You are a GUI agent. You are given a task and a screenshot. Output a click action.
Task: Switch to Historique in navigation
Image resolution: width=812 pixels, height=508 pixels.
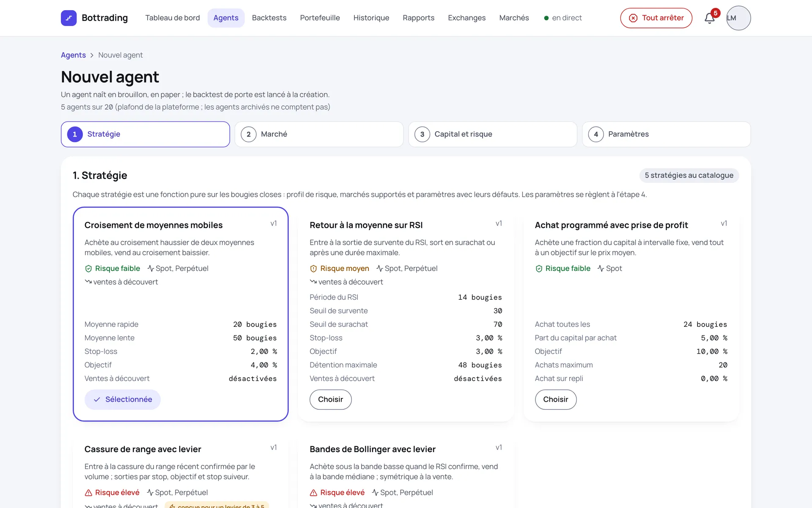371,18
